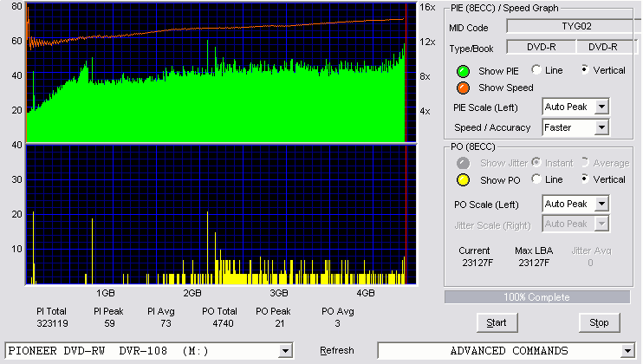This screenshot has height=364, width=643.
Task: Click the PIE (8ECC) / Speed Graph heading
Action: point(504,8)
